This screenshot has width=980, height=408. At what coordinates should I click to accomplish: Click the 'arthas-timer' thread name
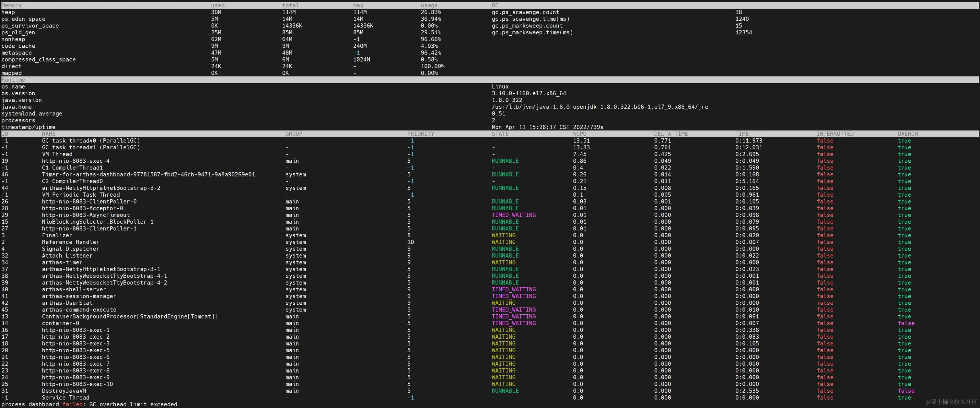pyautogui.click(x=62, y=262)
